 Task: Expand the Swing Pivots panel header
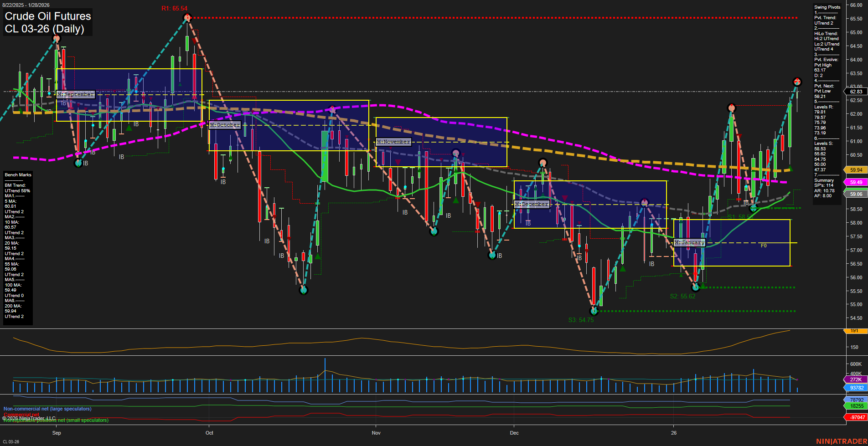827,7
